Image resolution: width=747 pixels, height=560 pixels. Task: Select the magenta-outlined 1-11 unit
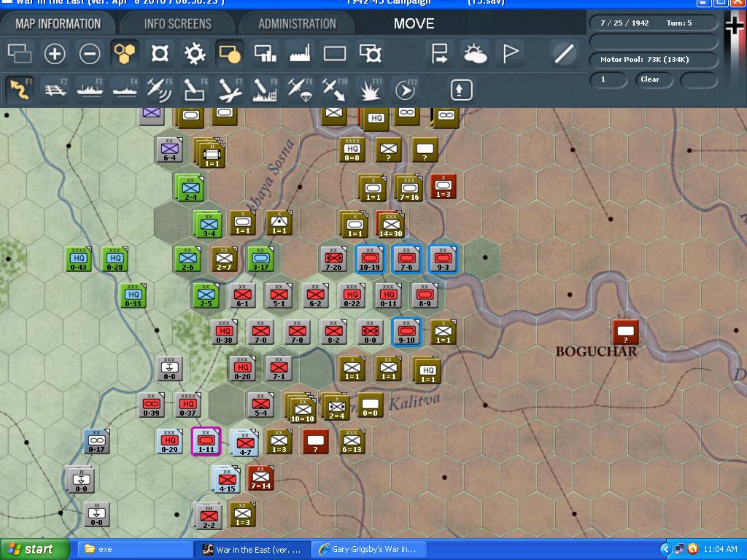(206, 441)
